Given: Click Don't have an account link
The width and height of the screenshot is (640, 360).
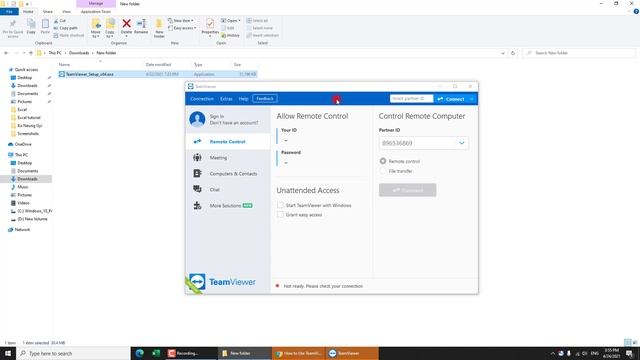Looking at the screenshot, I should (x=234, y=123).
